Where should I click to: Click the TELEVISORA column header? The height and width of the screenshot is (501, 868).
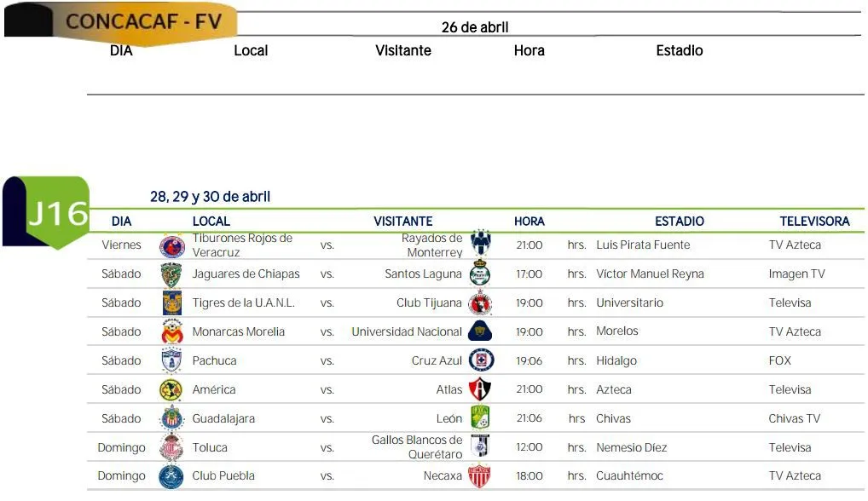[x=814, y=222]
